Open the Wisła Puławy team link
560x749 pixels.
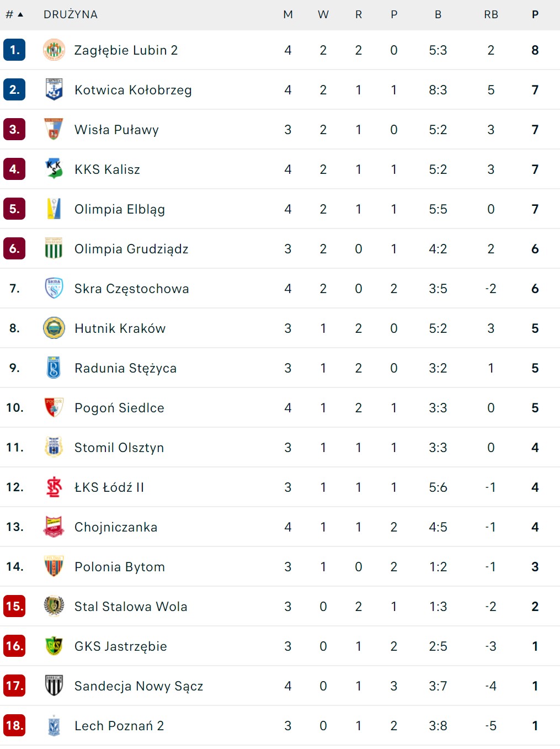[x=116, y=130]
